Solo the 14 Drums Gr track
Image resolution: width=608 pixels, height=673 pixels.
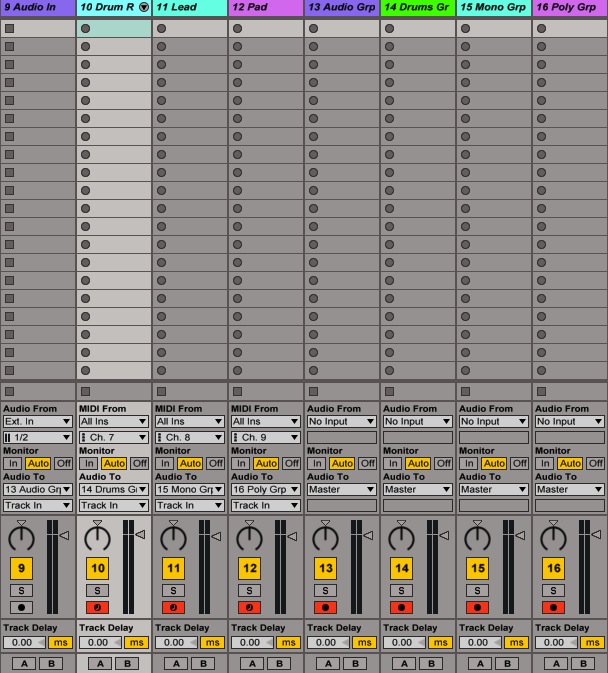tap(401, 591)
